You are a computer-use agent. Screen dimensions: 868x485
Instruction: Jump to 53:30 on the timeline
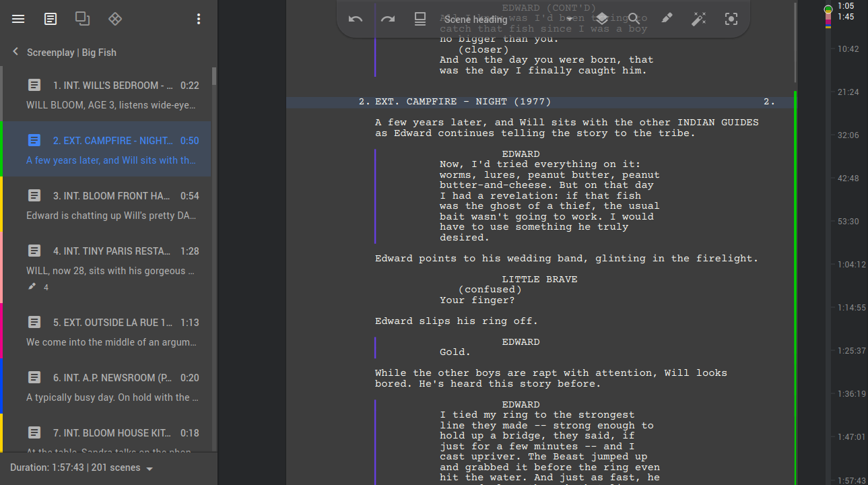pos(848,222)
